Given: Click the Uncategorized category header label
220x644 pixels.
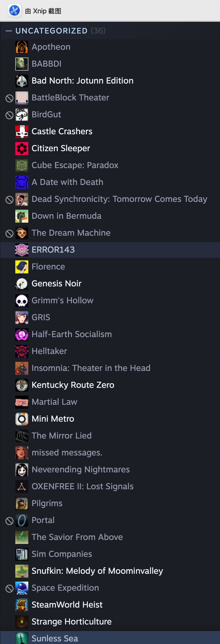Looking at the screenshot, I should pos(51,31).
